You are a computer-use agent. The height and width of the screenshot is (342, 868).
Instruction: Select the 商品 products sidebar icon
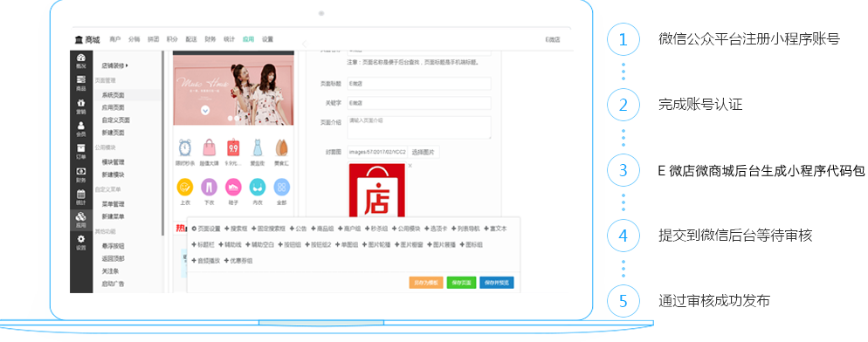[x=81, y=83]
